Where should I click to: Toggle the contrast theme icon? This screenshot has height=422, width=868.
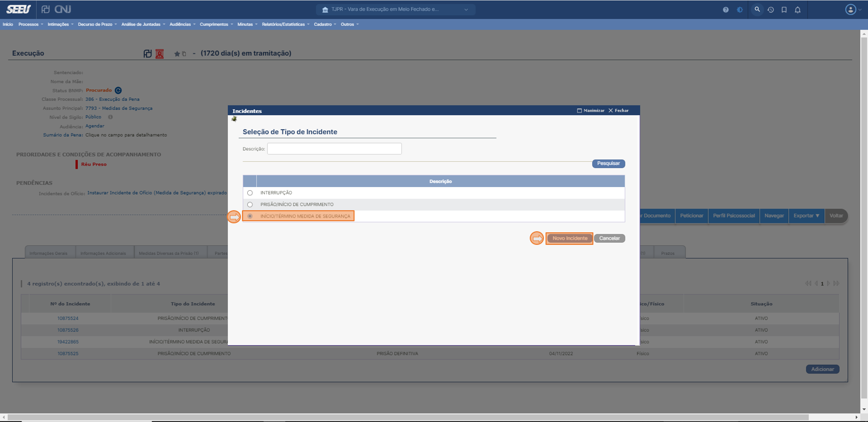pos(740,9)
